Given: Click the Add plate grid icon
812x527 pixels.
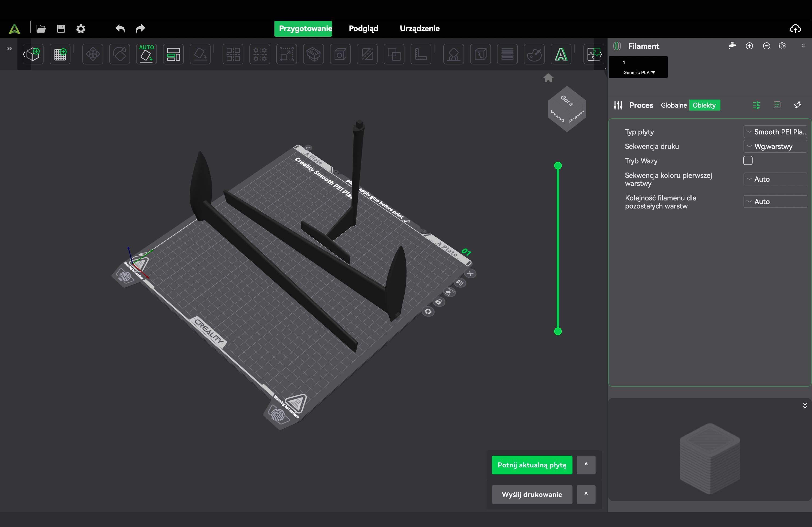Looking at the screenshot, I should click(x=60, y=54).
